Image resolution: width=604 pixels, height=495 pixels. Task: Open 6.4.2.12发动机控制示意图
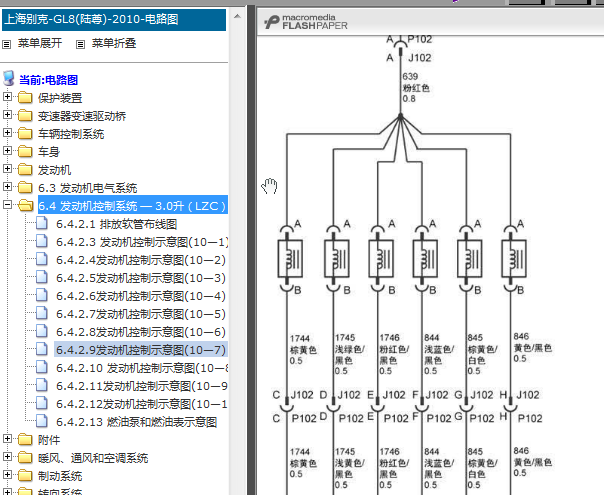(x=142, y=404)
